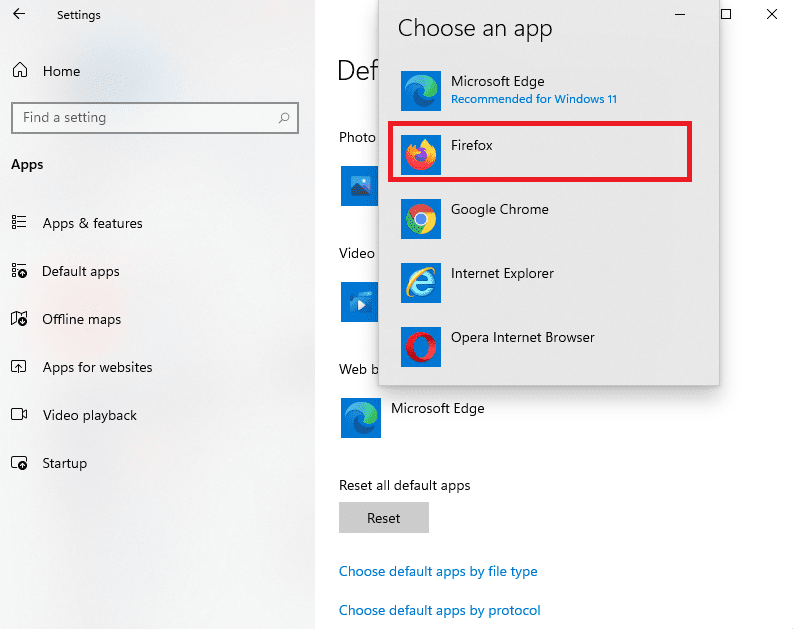
Task: Click the Video player app icon
Action: [x=360, y=302]
